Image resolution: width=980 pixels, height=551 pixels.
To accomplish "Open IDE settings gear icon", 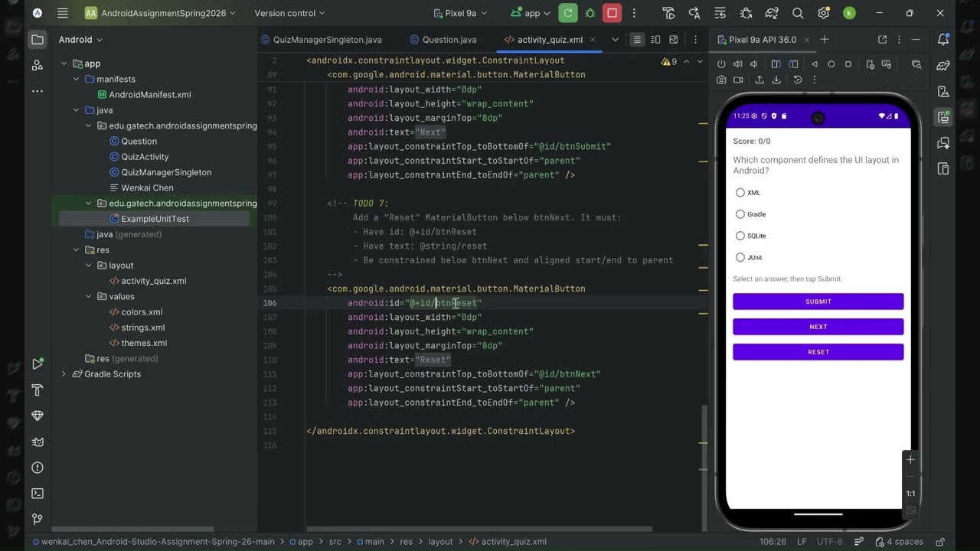I will coord(824,13).
